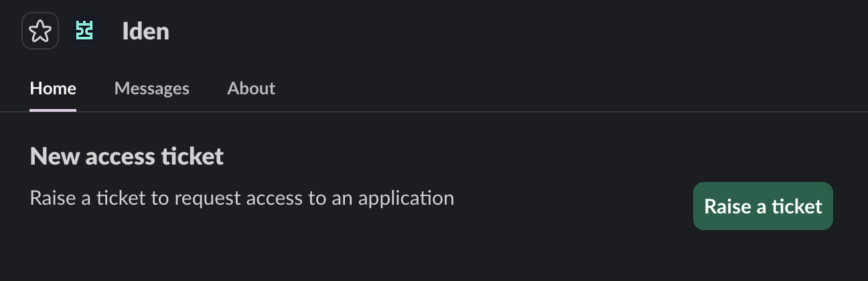This screenshot has width=868, height=281.
Task: Return to Iden's Home view
Action: pyautogui.click(x=53, y=88)
